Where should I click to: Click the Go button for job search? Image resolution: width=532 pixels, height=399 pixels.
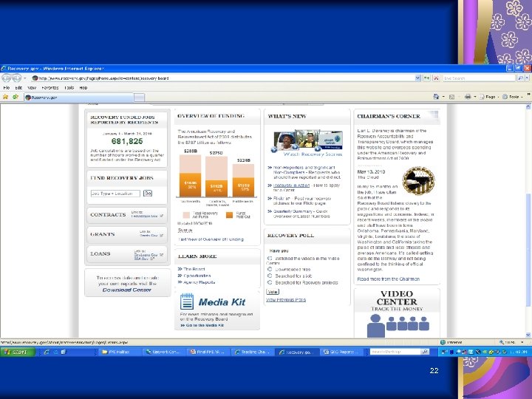(148, 193)
